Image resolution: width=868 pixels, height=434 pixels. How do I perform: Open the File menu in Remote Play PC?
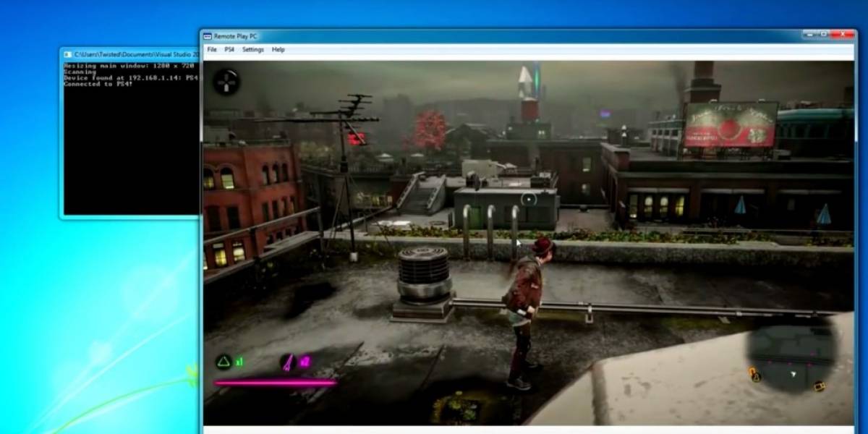[x=212, y=50]
